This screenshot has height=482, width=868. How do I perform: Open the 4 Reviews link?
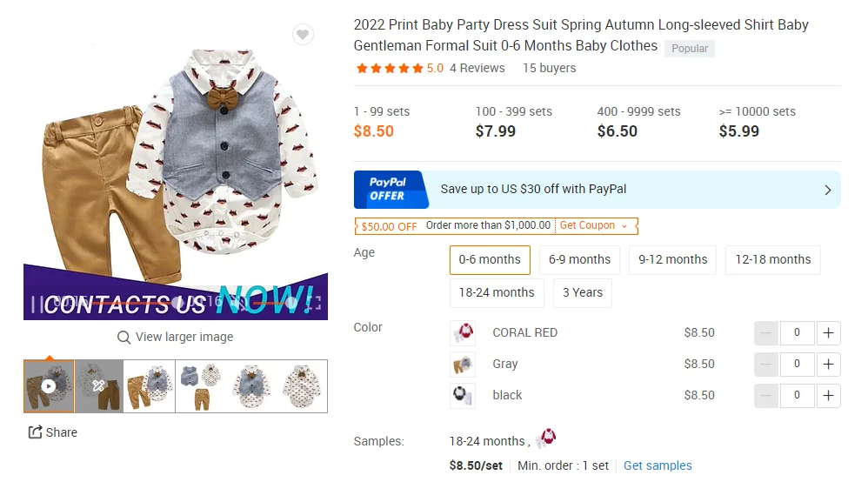pos(477,68)
